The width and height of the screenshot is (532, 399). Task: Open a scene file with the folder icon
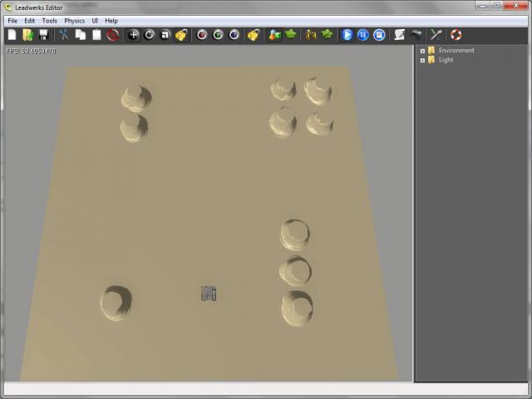pos(27,35)
